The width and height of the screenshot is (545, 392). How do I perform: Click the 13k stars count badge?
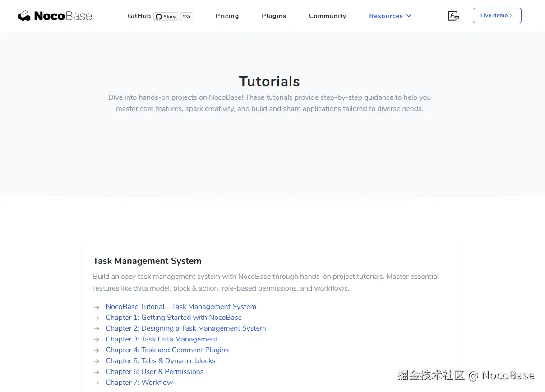click(x=187, y=17)
